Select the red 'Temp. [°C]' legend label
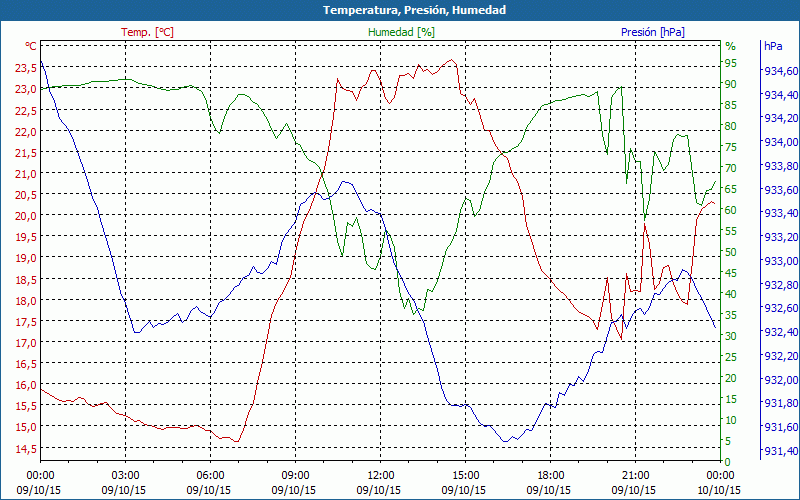Viewport: 800px width, 500px height. 147,32
